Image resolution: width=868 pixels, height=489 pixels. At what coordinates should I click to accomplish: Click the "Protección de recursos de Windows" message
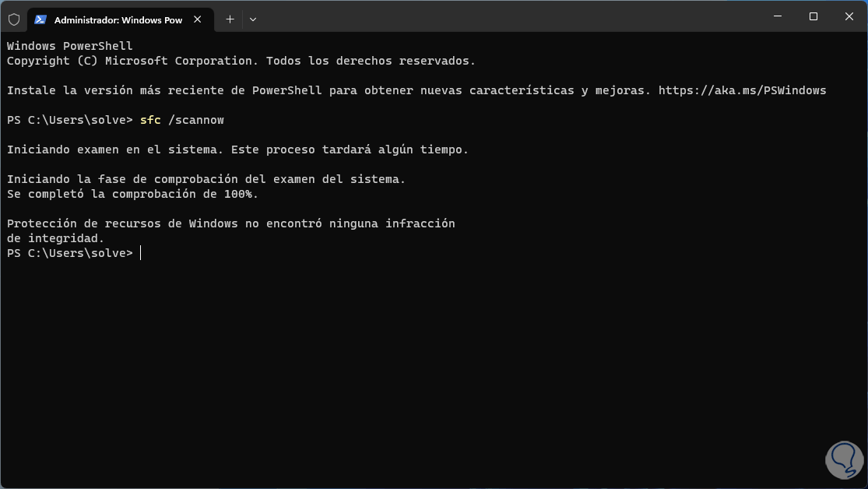(x=230, y=223)
